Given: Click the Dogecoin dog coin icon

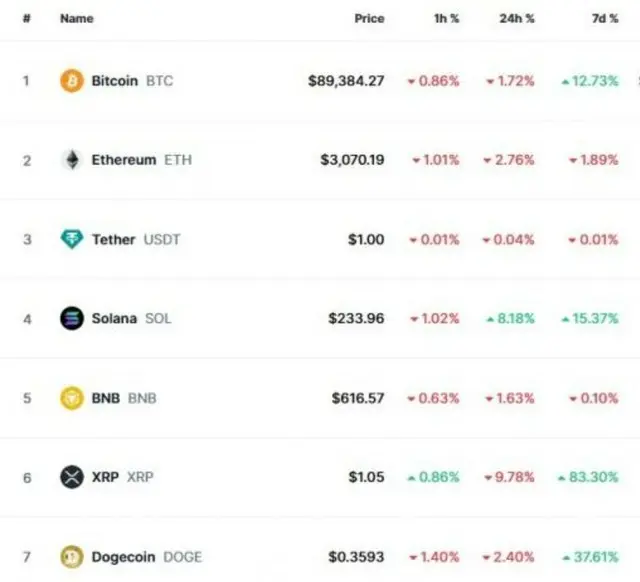Looking at the screenshot, I should pyautogui.click(x=72, y=557).
